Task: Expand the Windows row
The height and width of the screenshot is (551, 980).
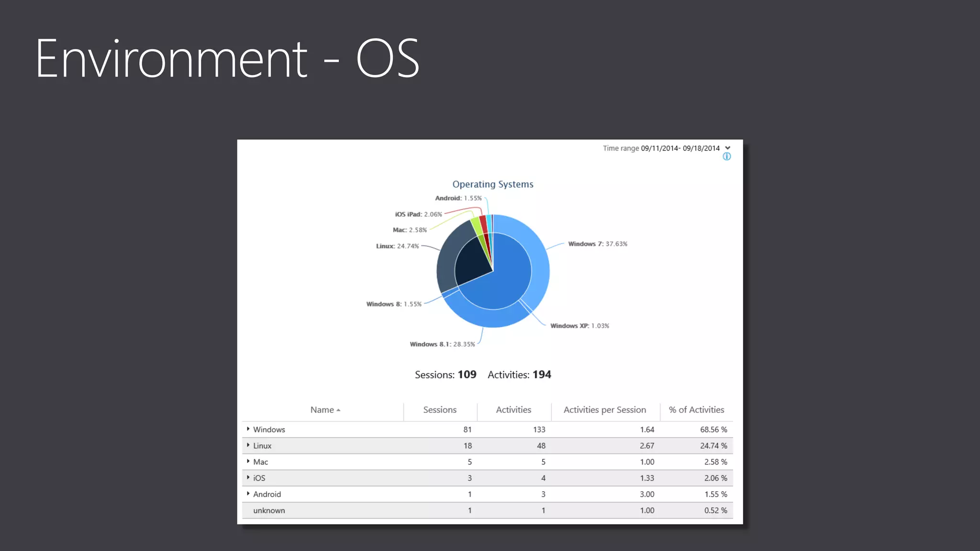Action: coord(248,429)
